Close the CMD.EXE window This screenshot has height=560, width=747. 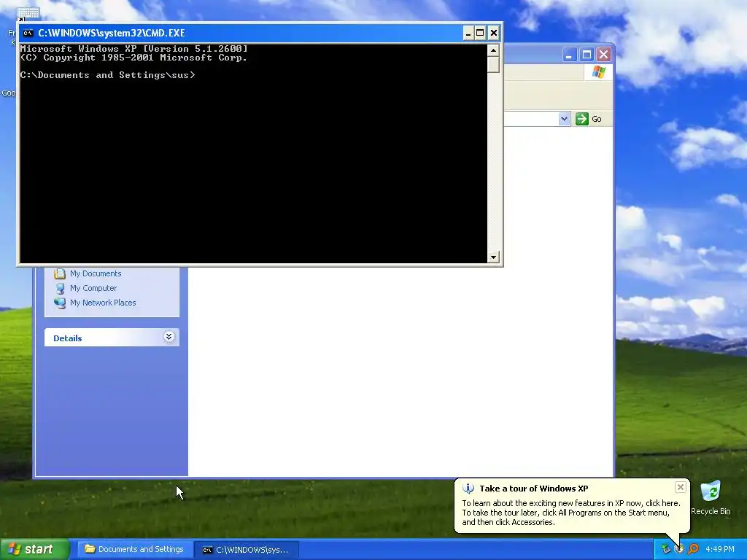click(494, 33)
